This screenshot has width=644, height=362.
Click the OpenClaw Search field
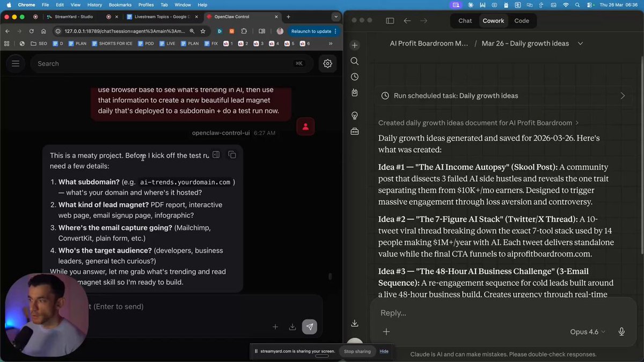click(x=161, y=63)
